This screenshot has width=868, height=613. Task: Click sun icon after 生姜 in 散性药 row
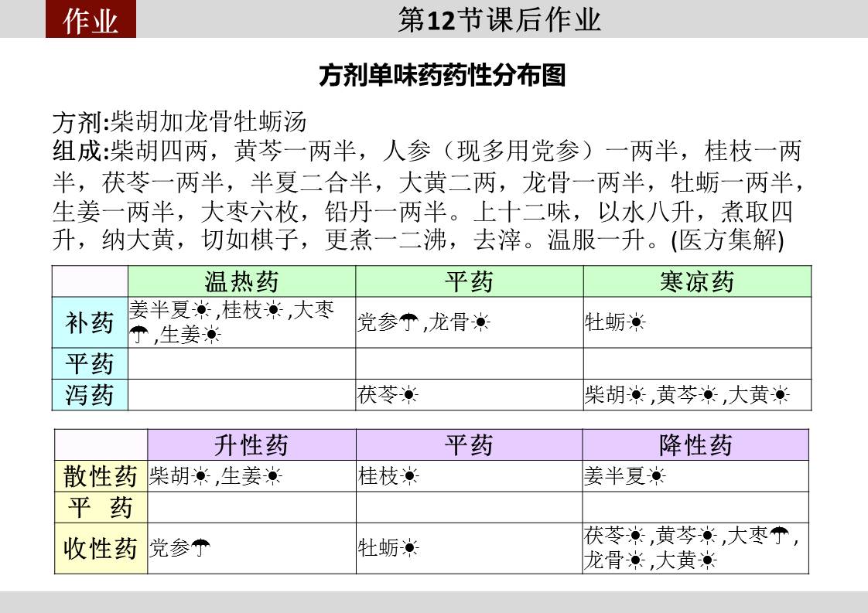[272, 476]
